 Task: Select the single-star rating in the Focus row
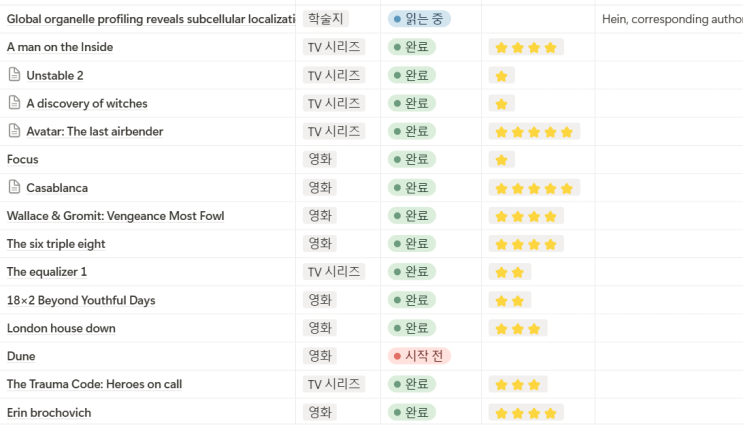tap(501, 160)
